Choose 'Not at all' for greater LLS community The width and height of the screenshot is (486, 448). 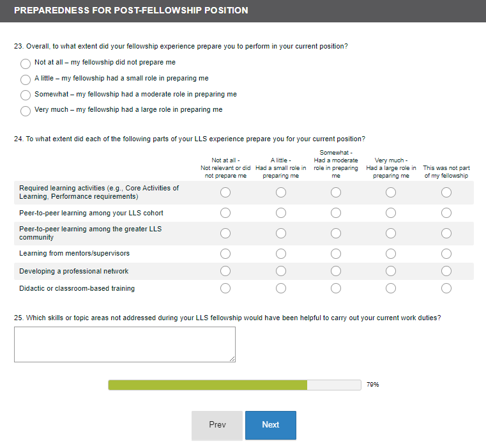225,233
